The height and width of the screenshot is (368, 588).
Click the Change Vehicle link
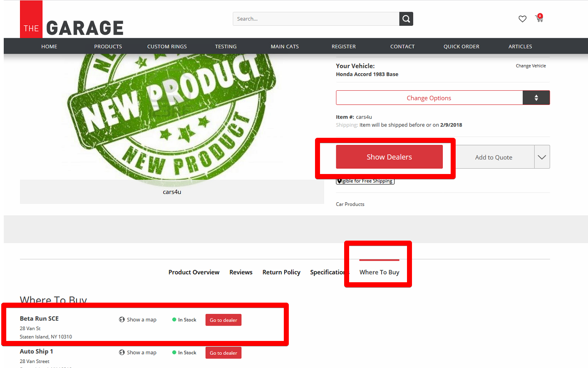[x=531, y=66]
